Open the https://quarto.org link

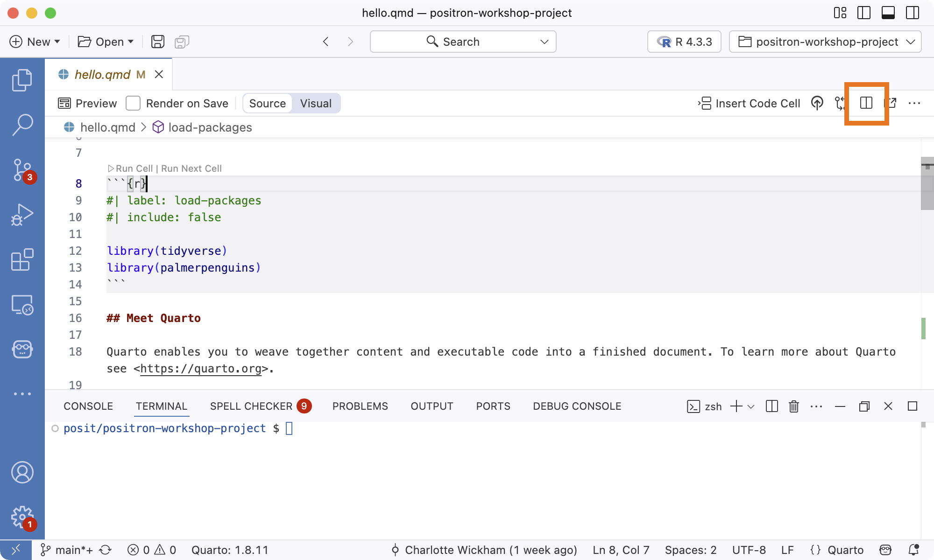201,369
